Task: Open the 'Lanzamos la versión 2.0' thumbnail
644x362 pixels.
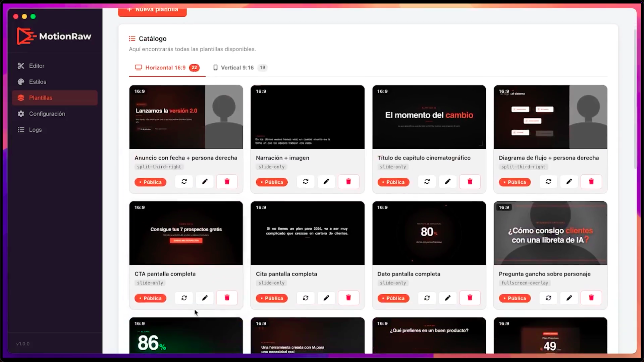Action: pyautogui.click(x=186, y=117)
